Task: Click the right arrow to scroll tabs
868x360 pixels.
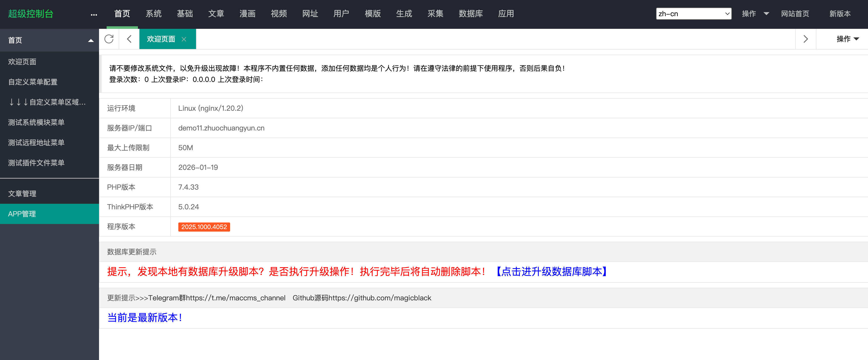Action: tap(806, 39)
